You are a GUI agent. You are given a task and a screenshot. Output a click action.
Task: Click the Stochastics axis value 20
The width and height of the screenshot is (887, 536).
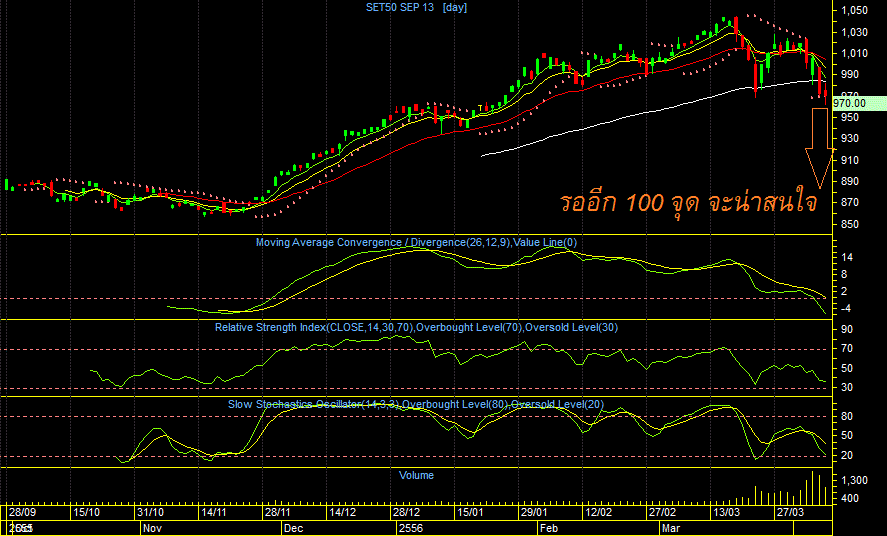pos(847,456)
